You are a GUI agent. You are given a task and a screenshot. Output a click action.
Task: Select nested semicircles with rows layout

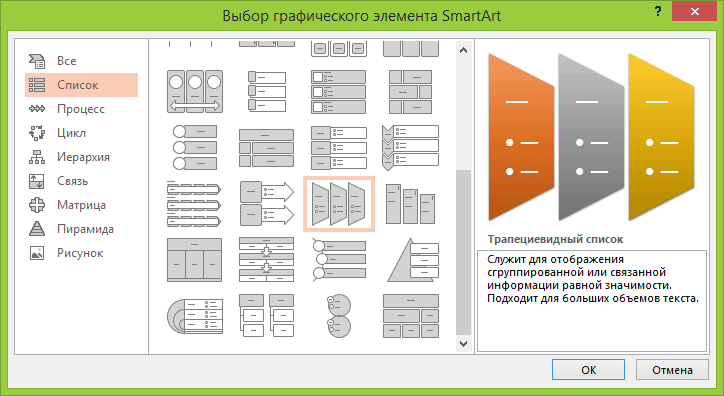pos(194,316)
